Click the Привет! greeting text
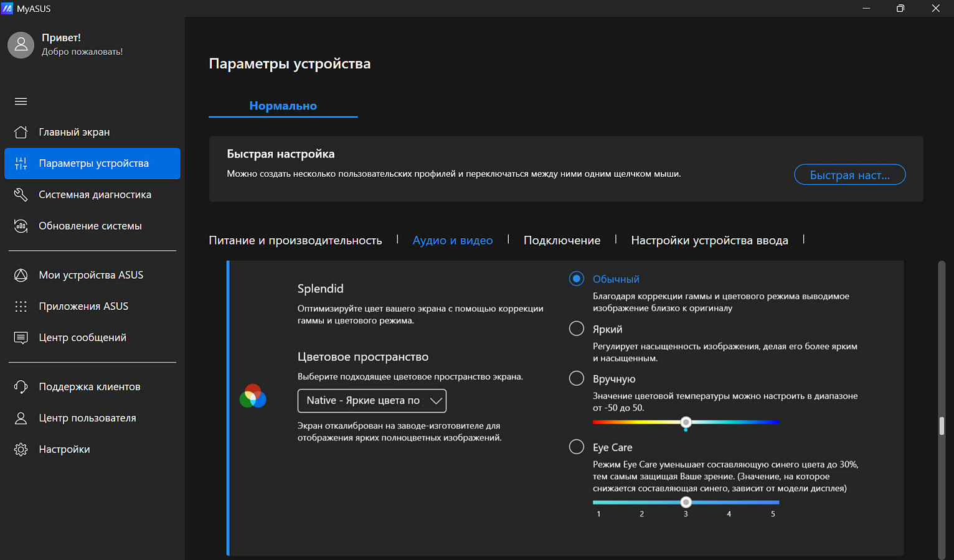Screen dimensions: 954x560 pos(61,38)
